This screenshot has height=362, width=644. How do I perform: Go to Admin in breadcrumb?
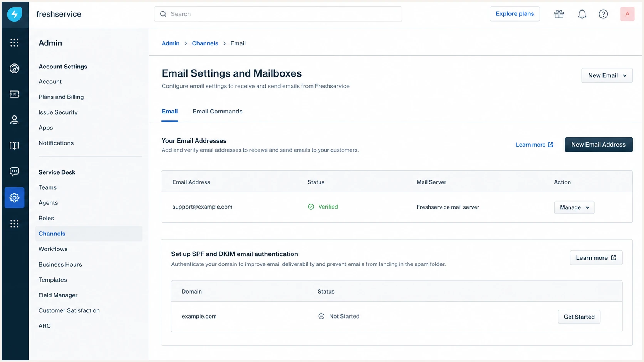point(171,43)
